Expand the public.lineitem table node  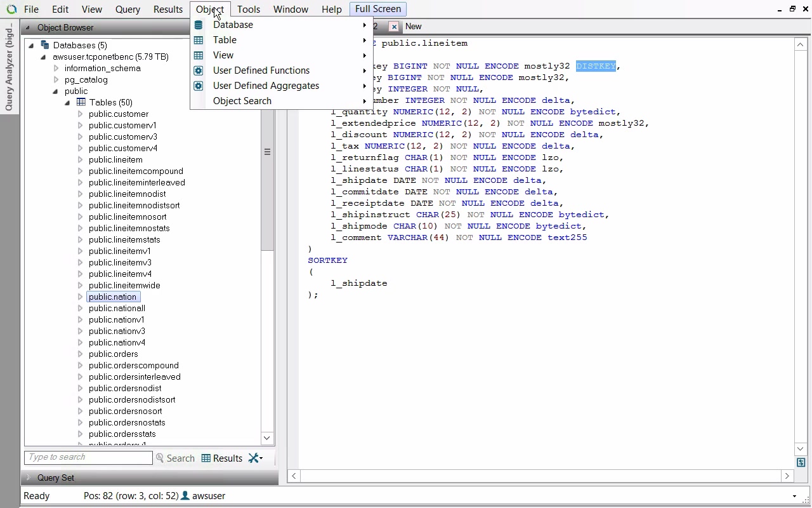point(80,160)
